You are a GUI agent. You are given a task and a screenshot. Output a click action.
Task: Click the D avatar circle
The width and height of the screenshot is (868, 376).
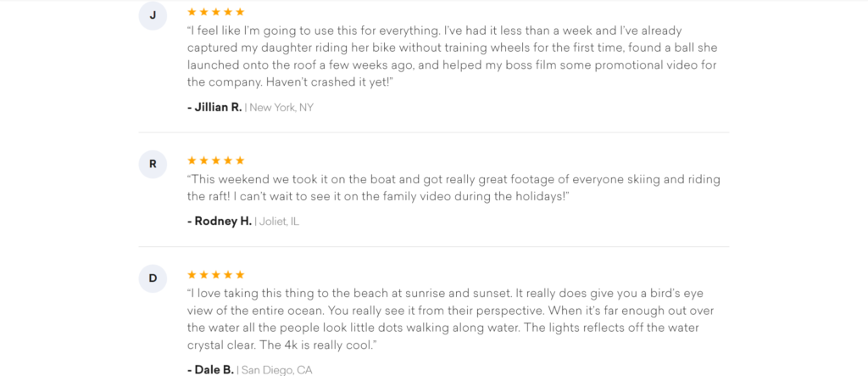click(153, 278)
